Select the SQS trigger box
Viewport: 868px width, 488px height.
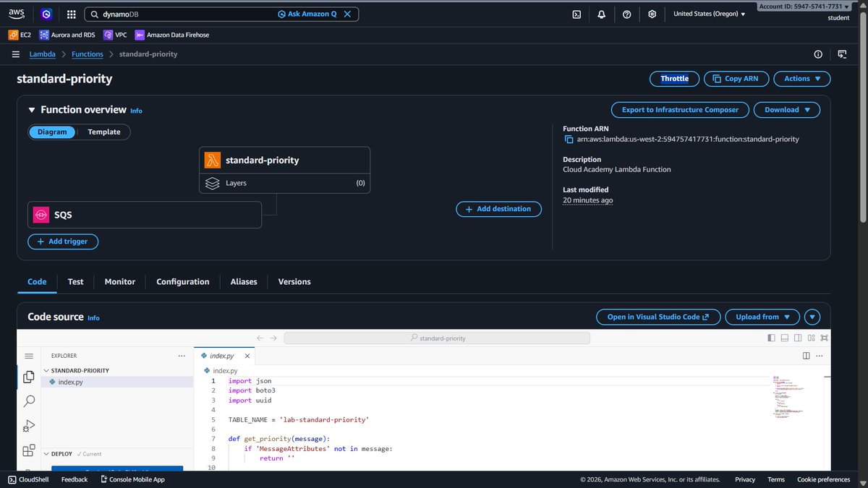(x=145, y=215)
